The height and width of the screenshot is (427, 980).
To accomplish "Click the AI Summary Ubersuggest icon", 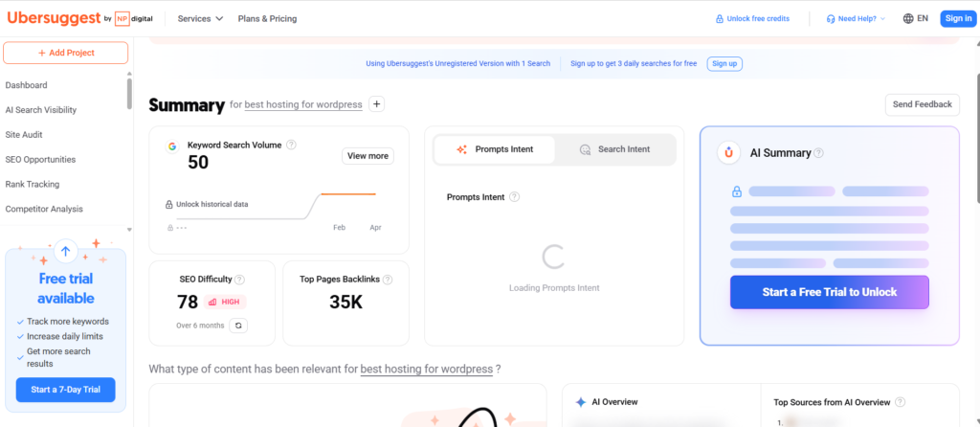I will point(728,152).
